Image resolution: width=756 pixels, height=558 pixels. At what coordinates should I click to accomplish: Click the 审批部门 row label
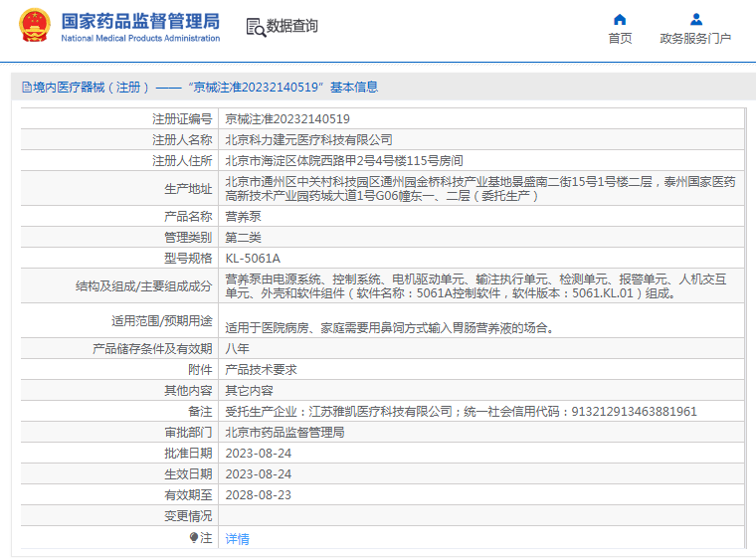[188, 433]
